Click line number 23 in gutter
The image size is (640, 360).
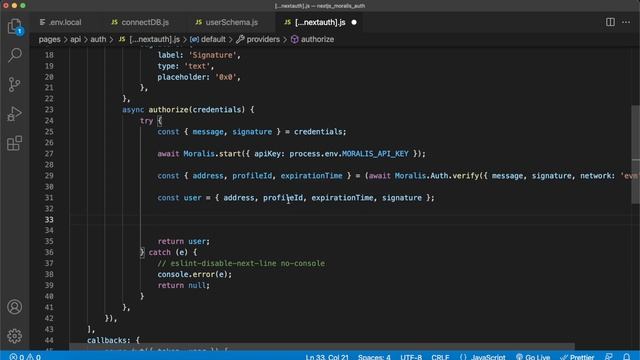coord(49,110)
